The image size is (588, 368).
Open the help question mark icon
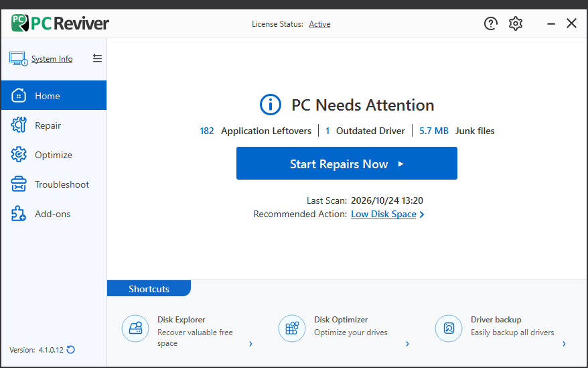pos(490,23)
